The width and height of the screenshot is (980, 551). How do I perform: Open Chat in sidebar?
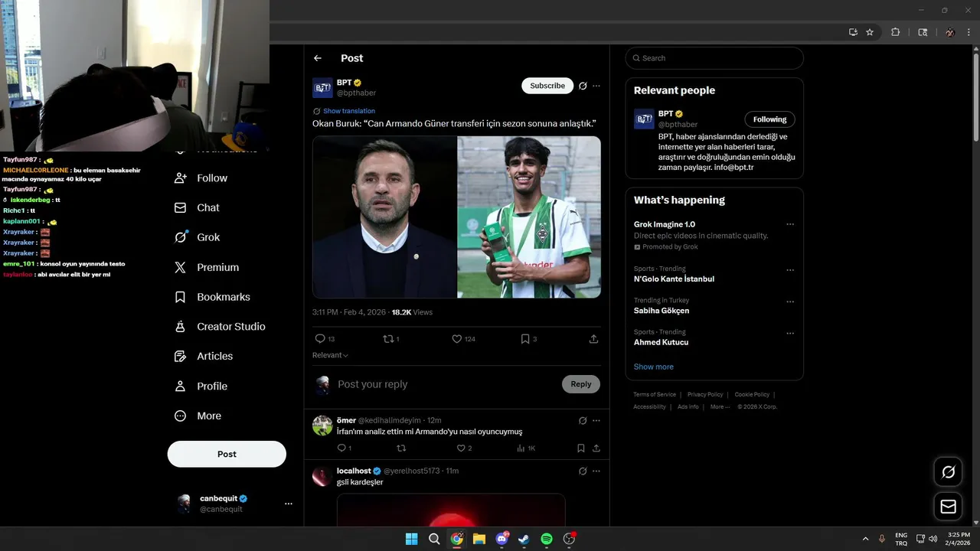point(197,207)
